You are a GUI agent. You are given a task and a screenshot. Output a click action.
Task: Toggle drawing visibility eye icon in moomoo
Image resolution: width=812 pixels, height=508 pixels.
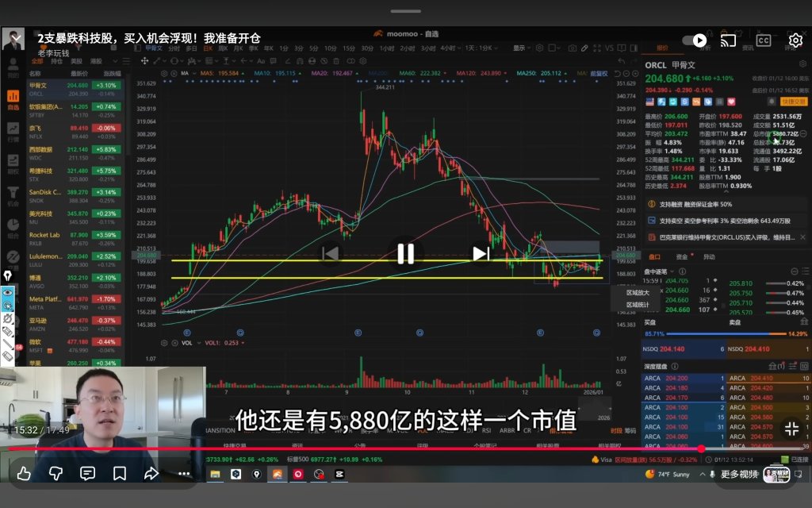click(x=8, y=292)
